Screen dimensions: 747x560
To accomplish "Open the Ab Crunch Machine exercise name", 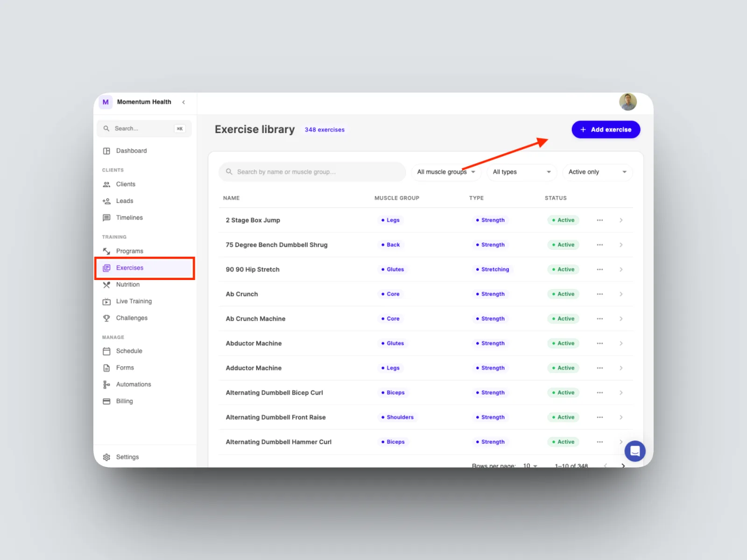I will [x=255, y=319].
